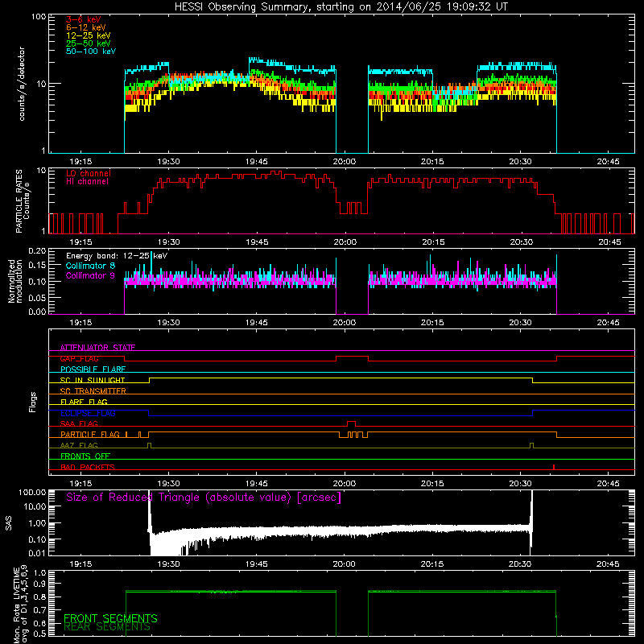
Task: Click the Flags panel axis label
Action: [32, 402]
